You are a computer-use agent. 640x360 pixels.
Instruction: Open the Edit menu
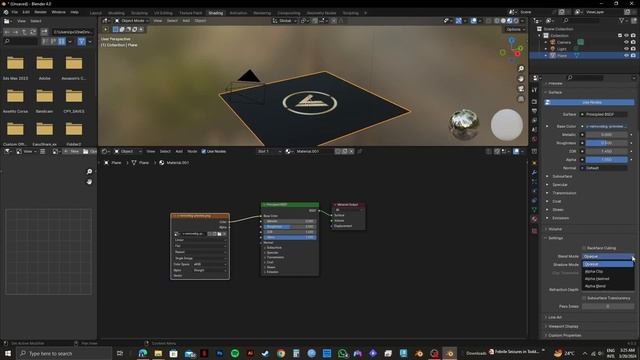pyautogui.click(x=26, y=12)
